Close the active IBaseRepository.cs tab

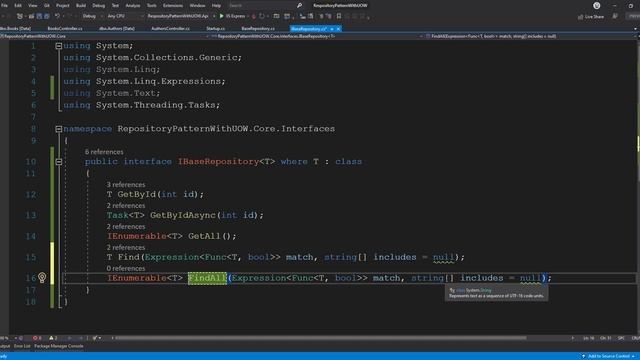tap(338, 29)
